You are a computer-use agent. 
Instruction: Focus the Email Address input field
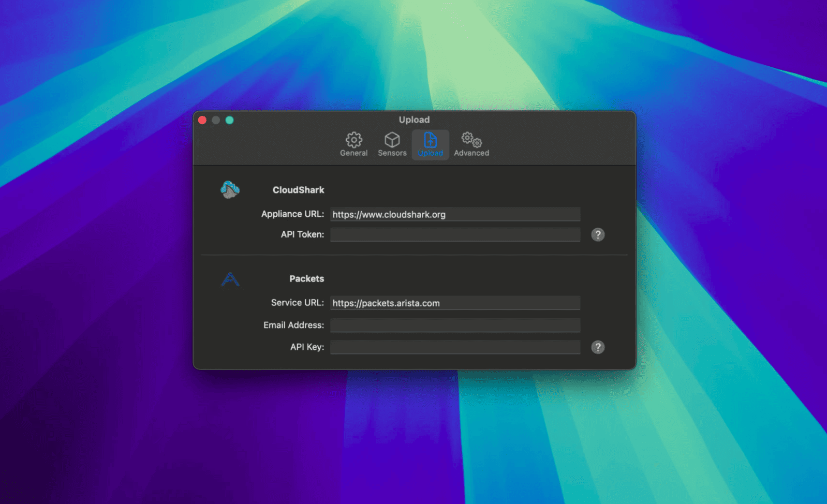(455, 325)
